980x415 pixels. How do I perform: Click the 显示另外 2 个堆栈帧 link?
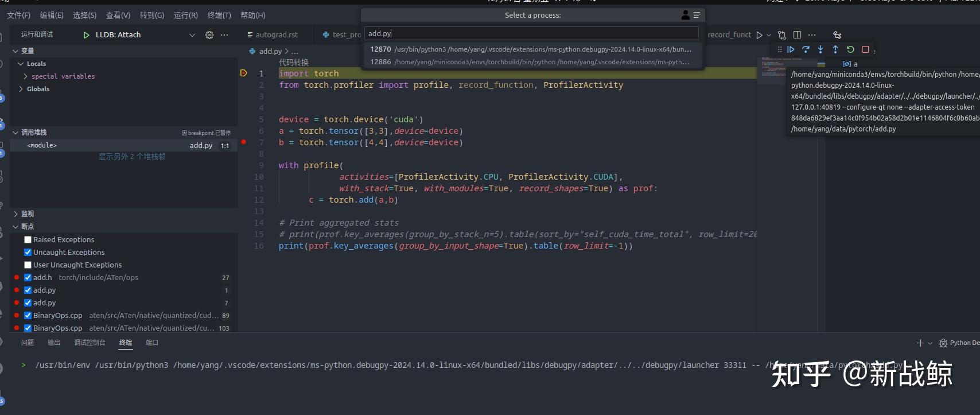coord(132,157)
